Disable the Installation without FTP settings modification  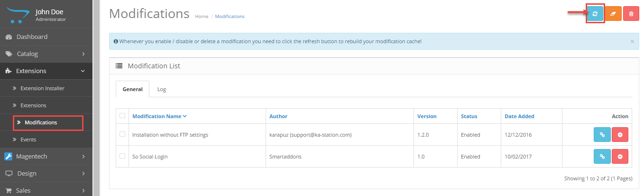pos(620,135)
